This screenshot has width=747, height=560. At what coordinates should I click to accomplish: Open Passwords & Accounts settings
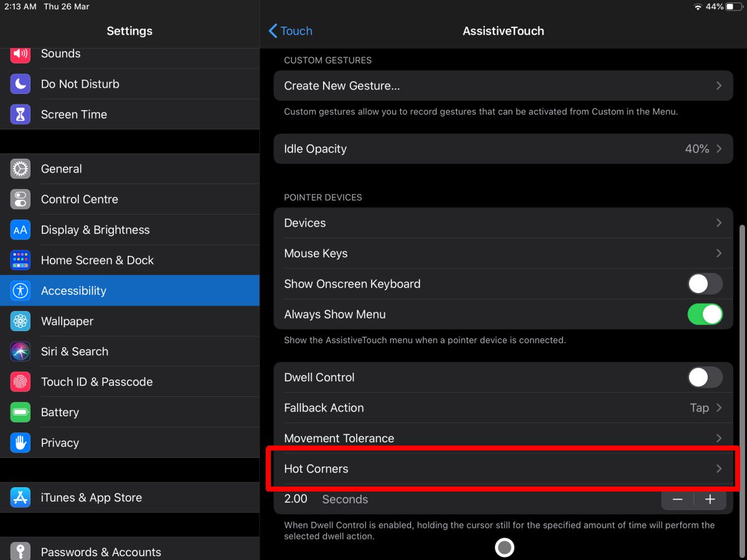[129, 550]
